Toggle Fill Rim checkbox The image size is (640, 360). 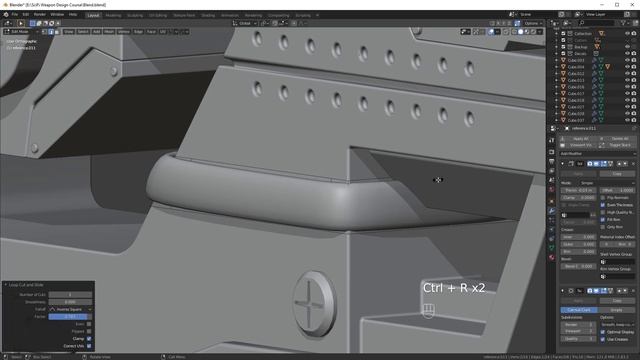(x=603, y=220)
